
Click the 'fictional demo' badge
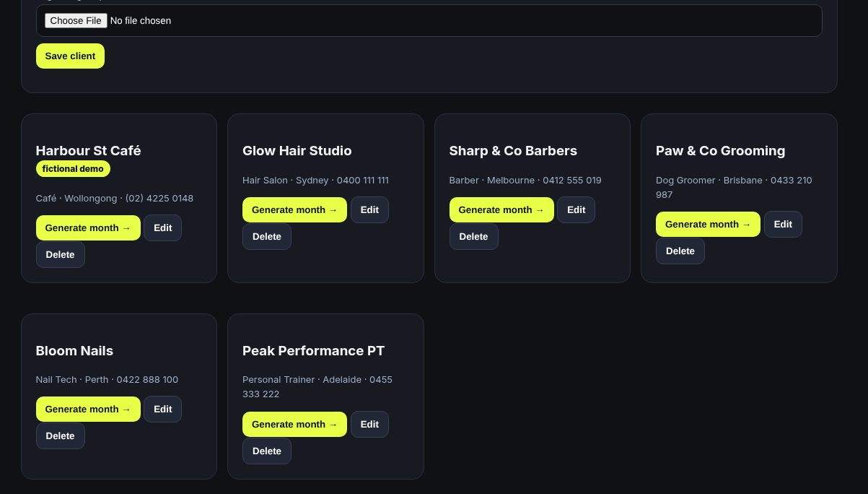[x=73, y=169]
